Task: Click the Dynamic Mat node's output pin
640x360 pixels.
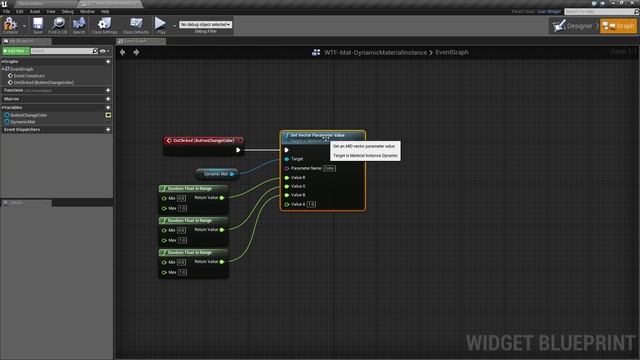Action: [232, 174]
